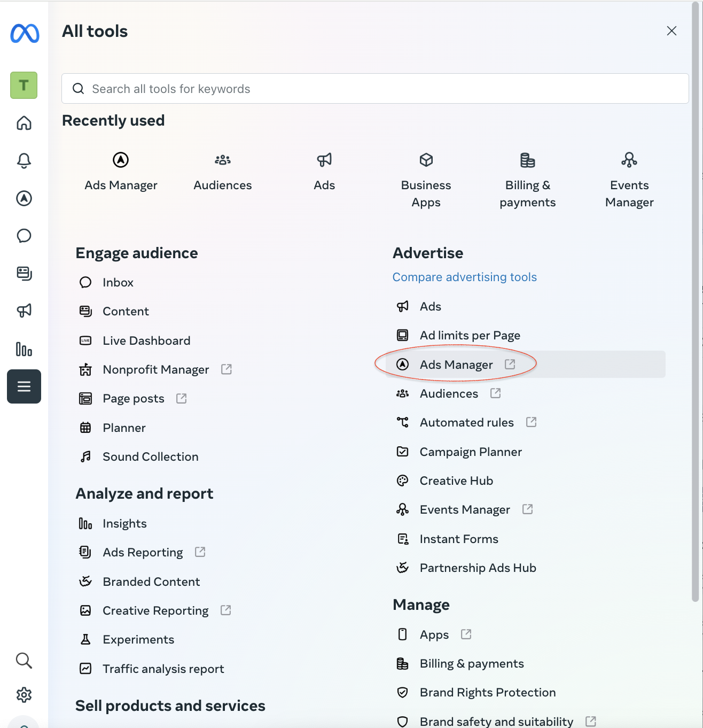Open Ads Manager compass icon in the sidebar

click(x=24, y=198)
